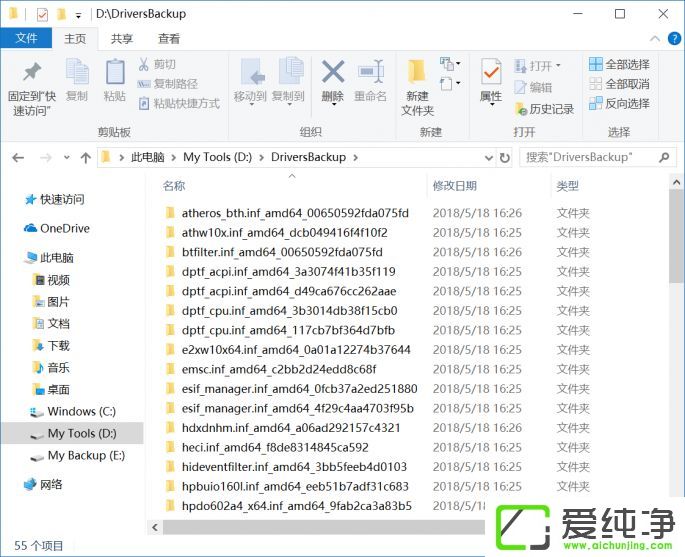Click the Delete (删除) red X icon
The image size is (685, 557).
332,74
